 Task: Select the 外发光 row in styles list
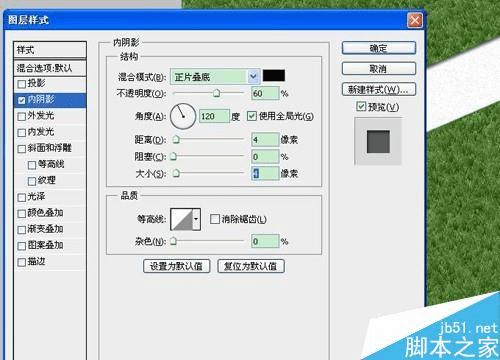(x=50, y=116)
